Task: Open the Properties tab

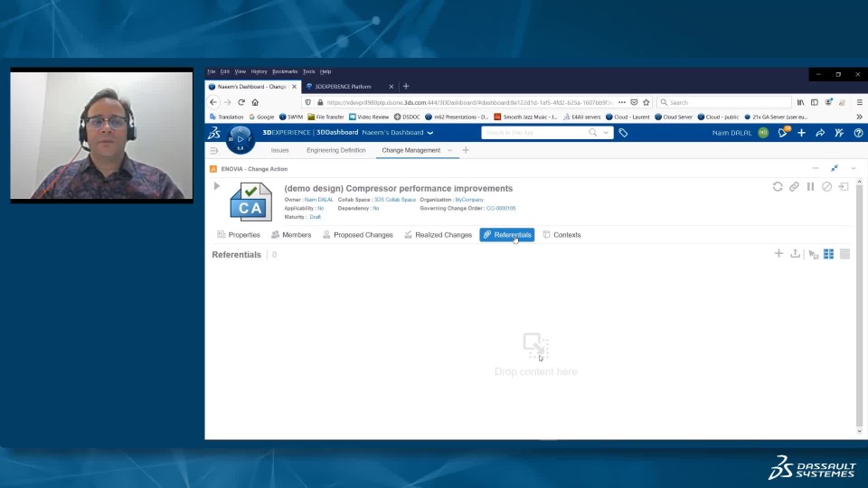Action: point(239,235)
